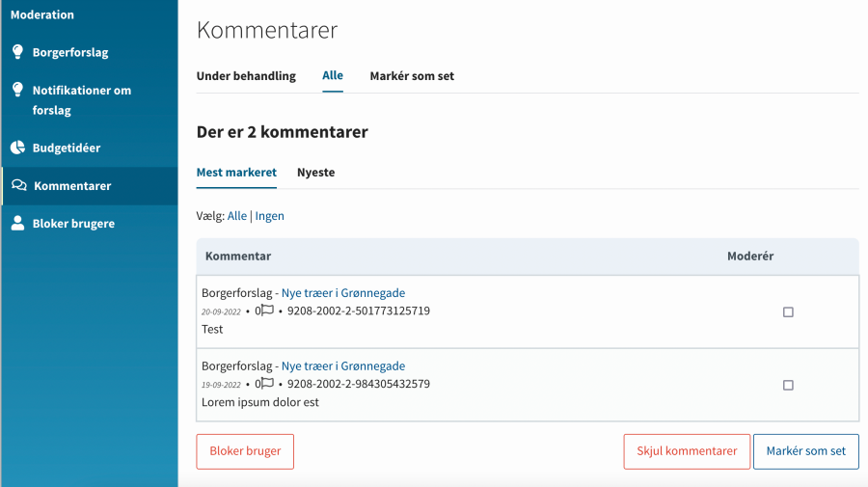868x487 pixels.
Task: Click the Bloker bruger button
Action: 245,451
